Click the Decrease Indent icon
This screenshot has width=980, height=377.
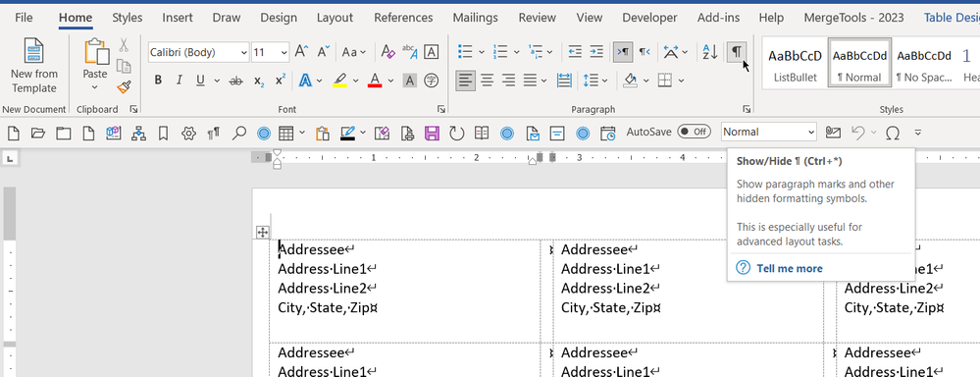click(x=575, y=52)
